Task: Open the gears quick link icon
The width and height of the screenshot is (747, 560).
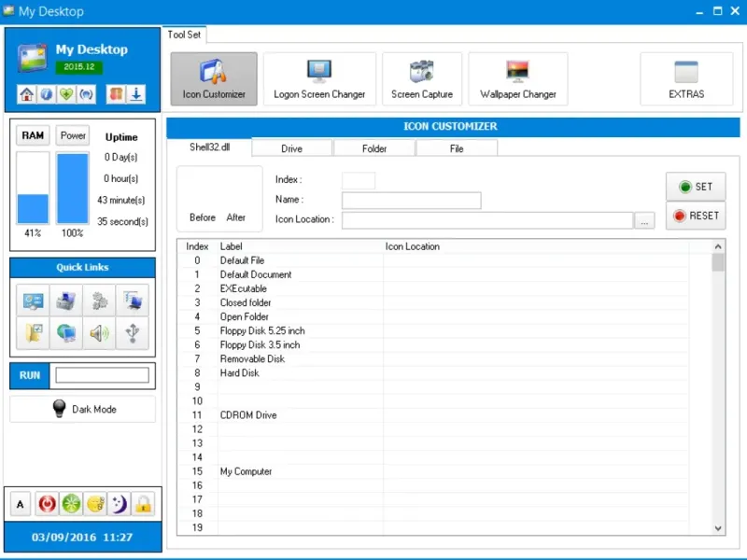Action: pos(99,301)
